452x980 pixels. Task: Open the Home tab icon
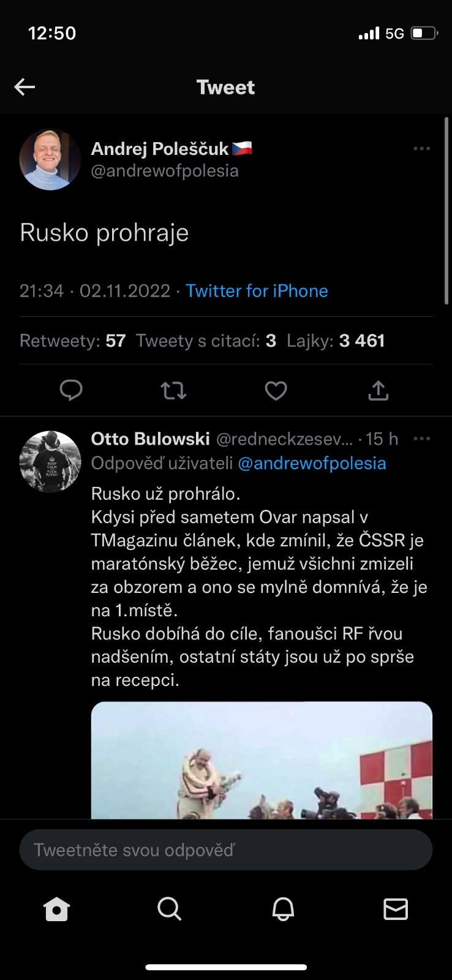pyautogui.click(x=56, y=910)
